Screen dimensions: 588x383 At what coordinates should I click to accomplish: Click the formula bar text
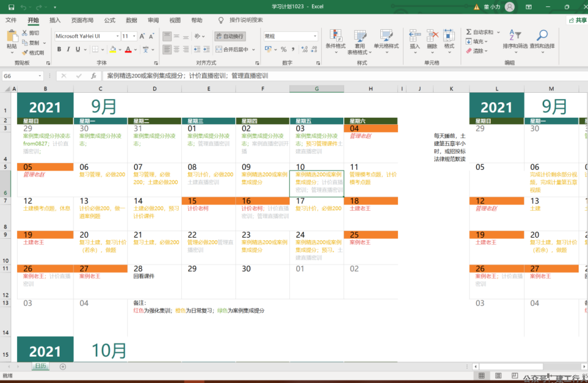188,76
